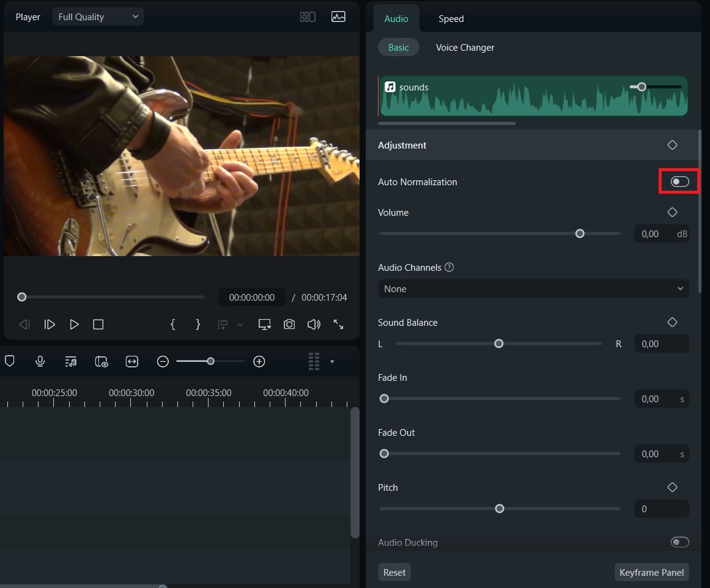Step back one frame

[24, 325]
